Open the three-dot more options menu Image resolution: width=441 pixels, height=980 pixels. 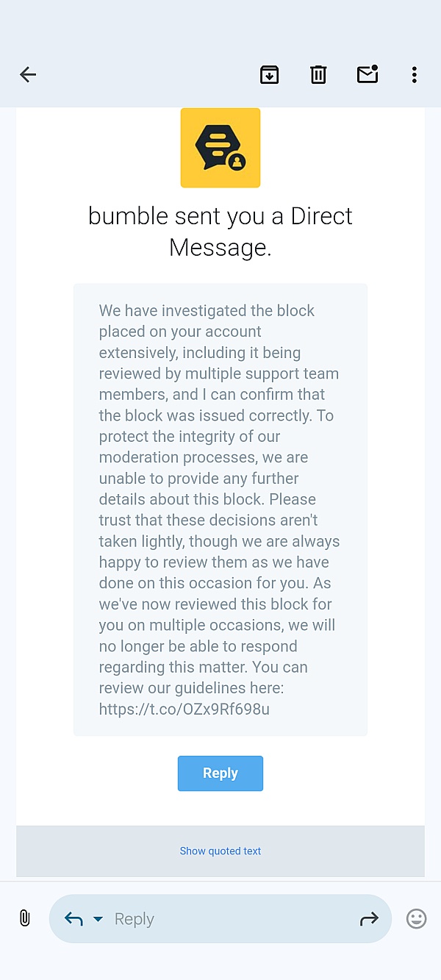[x=415, y=74]
